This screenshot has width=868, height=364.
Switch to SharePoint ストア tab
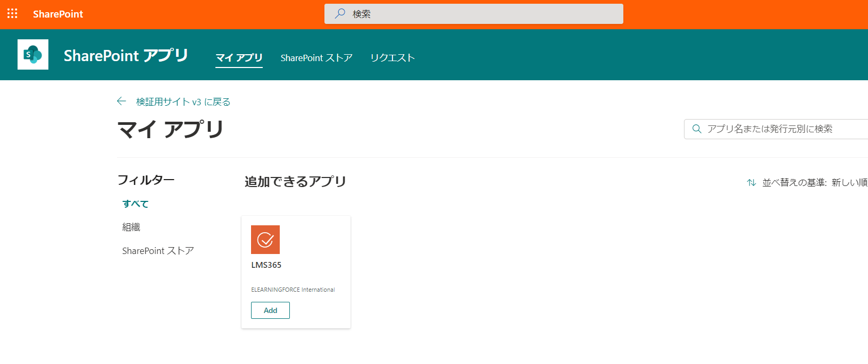click(x=316, y=57)
